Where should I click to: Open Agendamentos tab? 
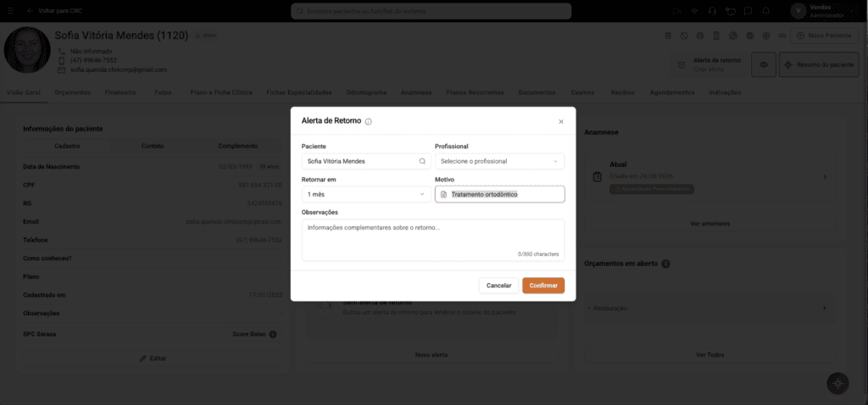(x=672, y=92)
